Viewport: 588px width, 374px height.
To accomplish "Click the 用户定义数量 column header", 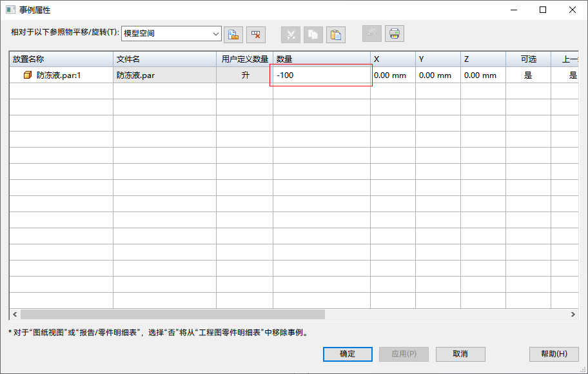I will (245, 59).
